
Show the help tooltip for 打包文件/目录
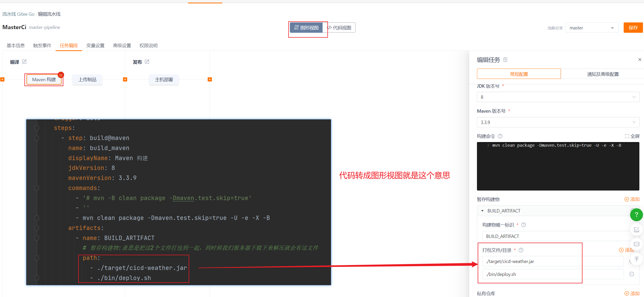(x=521, y=250)
